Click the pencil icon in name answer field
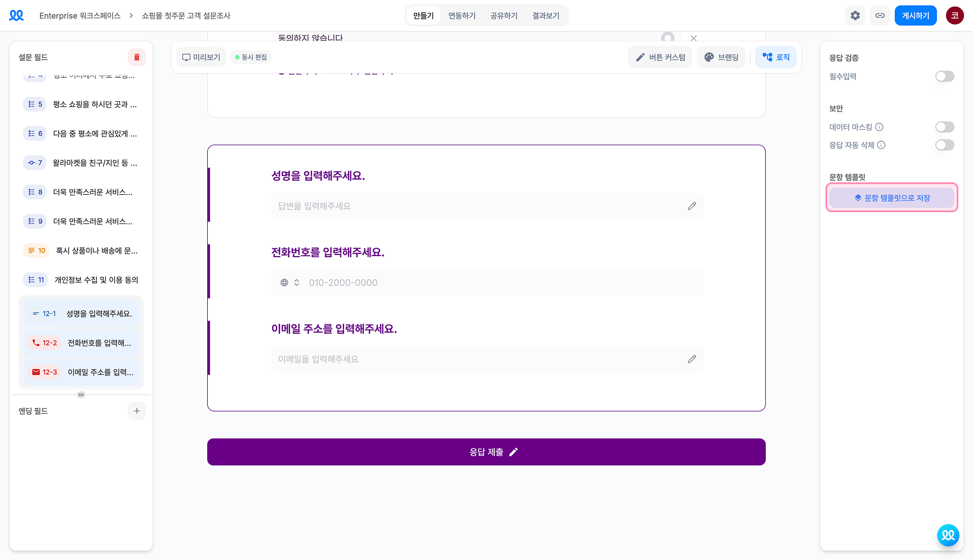This screenshot has width=973, height=560. tap(692, 206)
